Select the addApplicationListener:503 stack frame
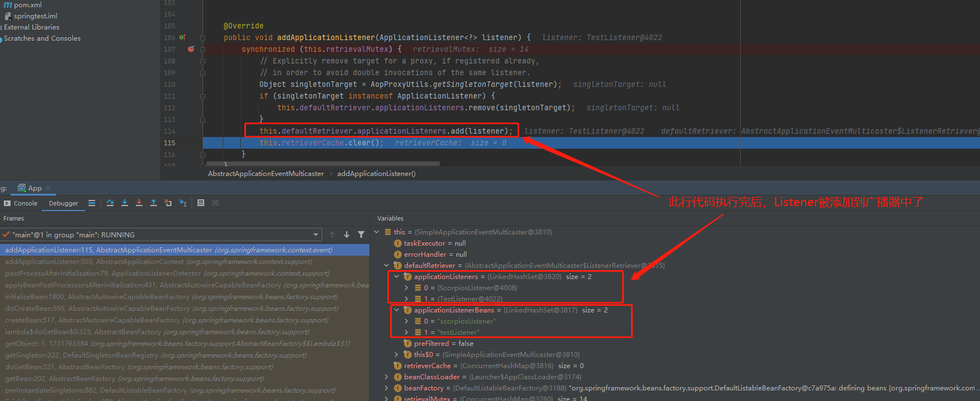This screenshot has height=401, width=980. coord(185,262)
